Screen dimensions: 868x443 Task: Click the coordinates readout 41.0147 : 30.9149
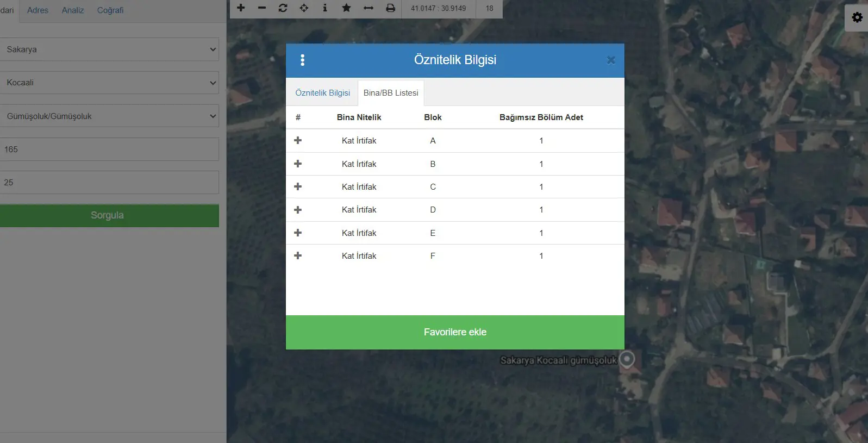(438, 8)
